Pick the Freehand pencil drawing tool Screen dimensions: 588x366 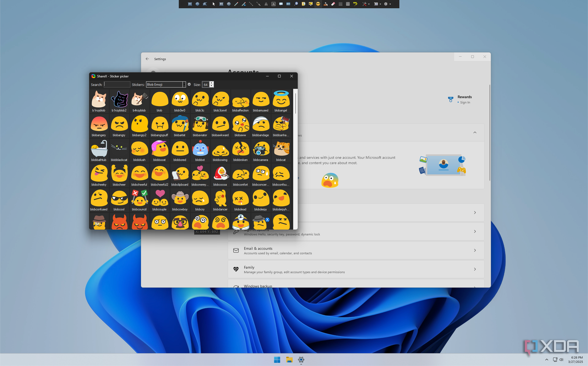click(236, 4)
